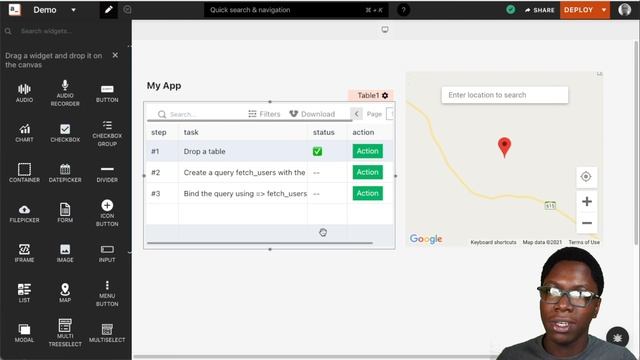
Task: Select the Filepicker widget
Action: point(24,213)
